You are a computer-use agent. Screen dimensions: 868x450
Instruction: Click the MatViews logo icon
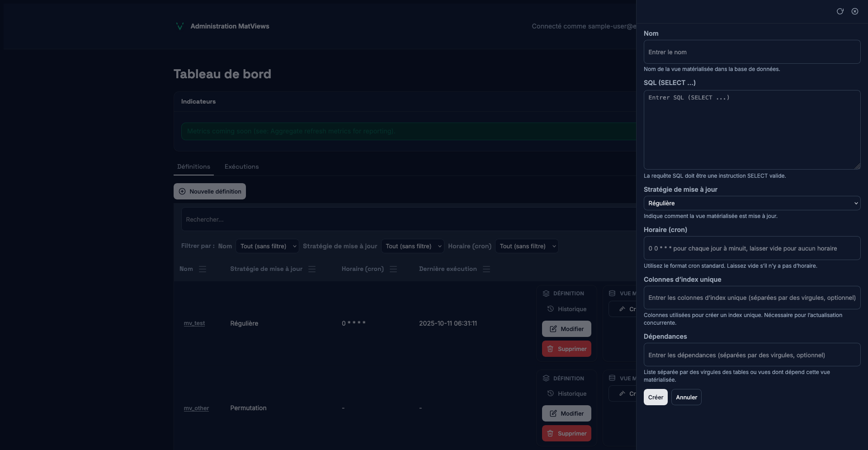click(x=179, y=26)
